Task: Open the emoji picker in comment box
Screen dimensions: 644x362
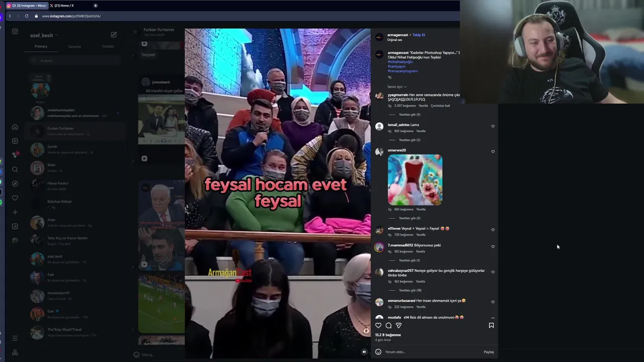Action: pos(378,351)
